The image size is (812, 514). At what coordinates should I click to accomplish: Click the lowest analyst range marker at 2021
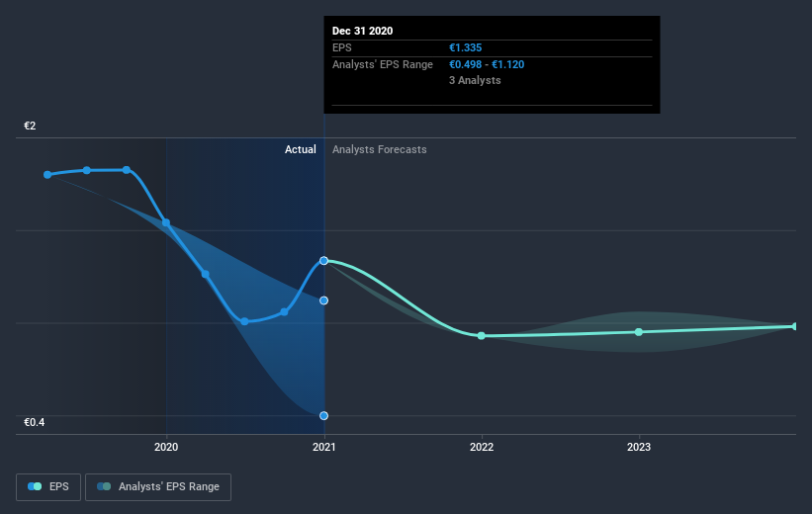pos(323,416)
